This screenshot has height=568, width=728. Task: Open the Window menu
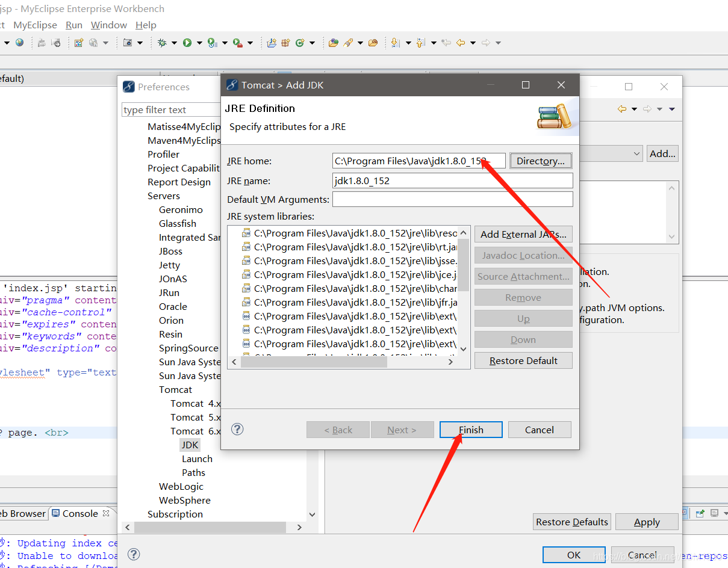tap(109, 25)
